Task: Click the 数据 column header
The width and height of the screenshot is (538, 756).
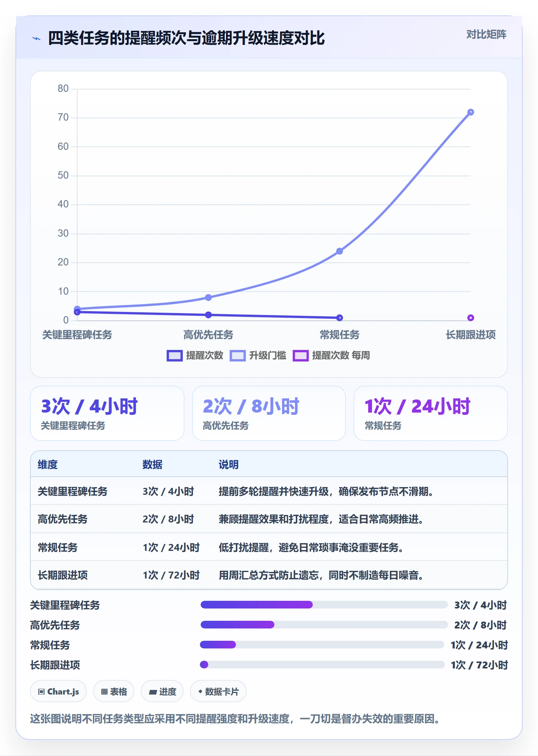Action: point(152,464)
